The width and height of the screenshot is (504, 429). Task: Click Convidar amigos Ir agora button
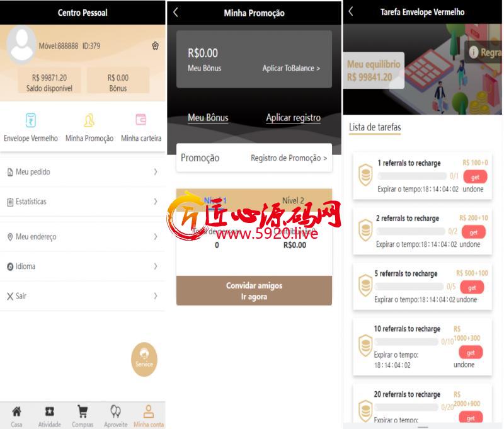tap(254, 290)
